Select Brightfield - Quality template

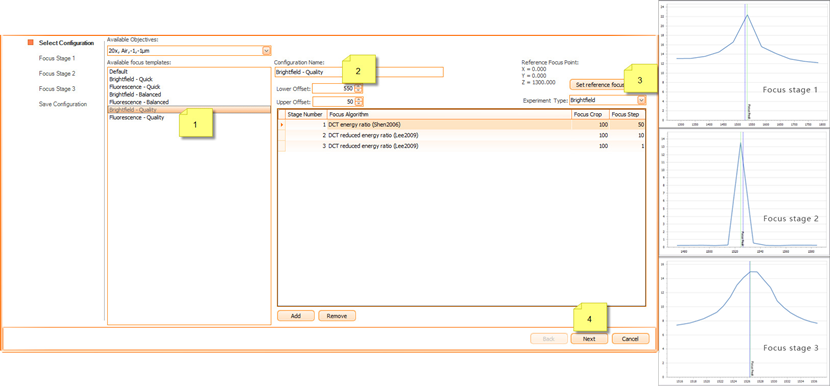[x=189, y=110]
